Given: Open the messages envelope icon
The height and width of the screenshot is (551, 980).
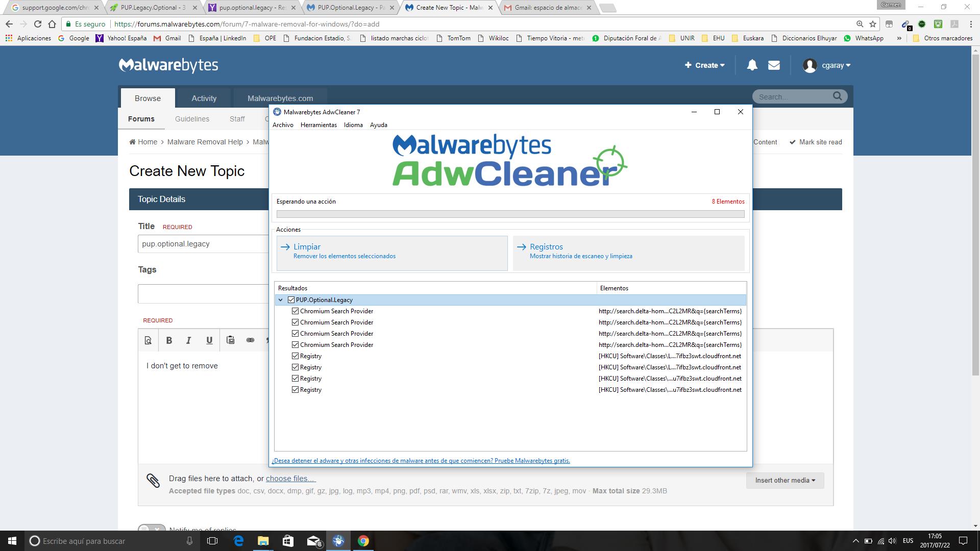Looking at the screenshot, I should point(774,65).
